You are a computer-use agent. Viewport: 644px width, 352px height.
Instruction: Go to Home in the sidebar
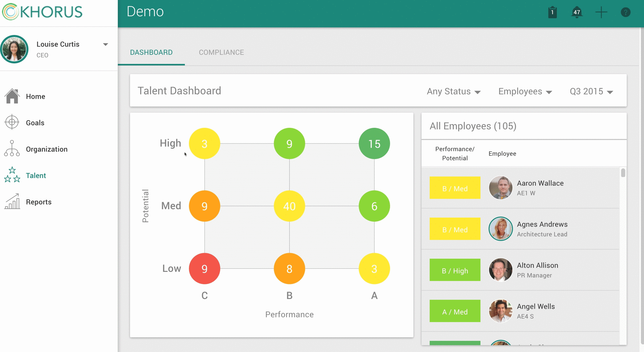[x=36, y=96]
